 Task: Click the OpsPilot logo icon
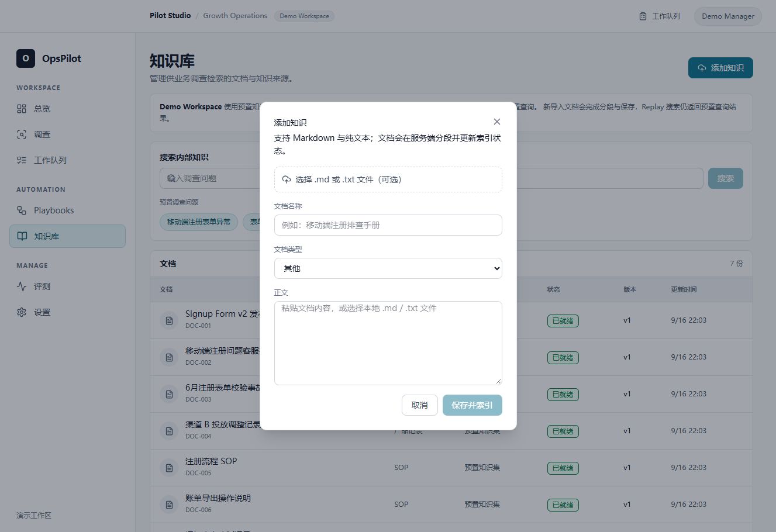(x=26, y=58)
